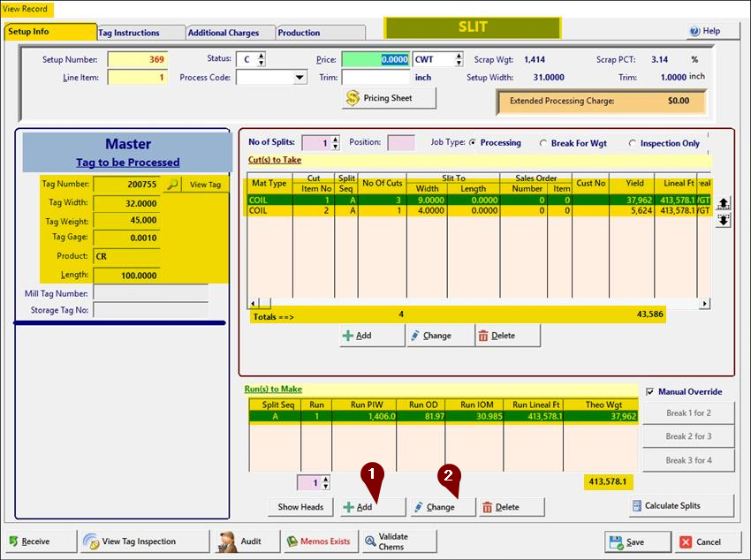Open the Audit log
Screen dimensions: 751x560
pyautogui.click(x=242, y=541)
